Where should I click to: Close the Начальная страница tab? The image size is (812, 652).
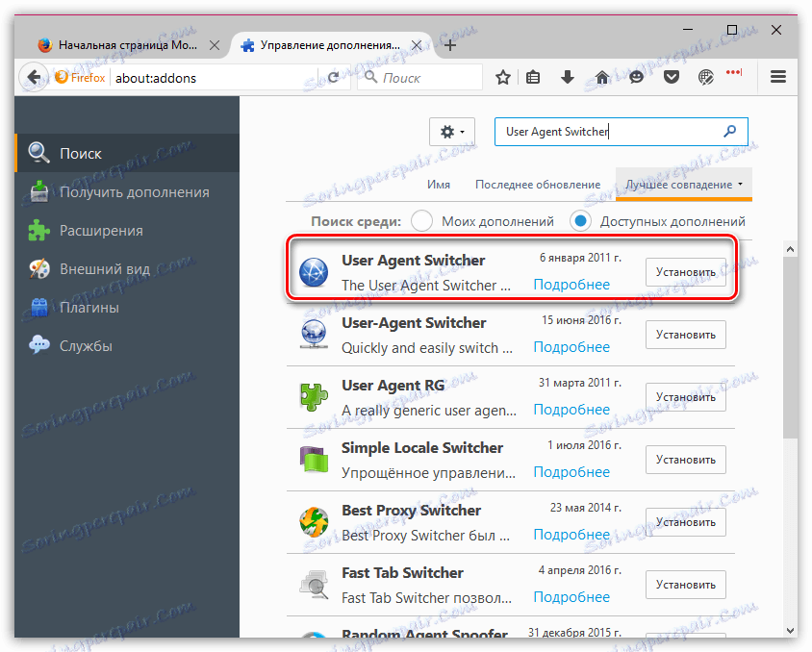pyautogui.click(x=215, y=45)
